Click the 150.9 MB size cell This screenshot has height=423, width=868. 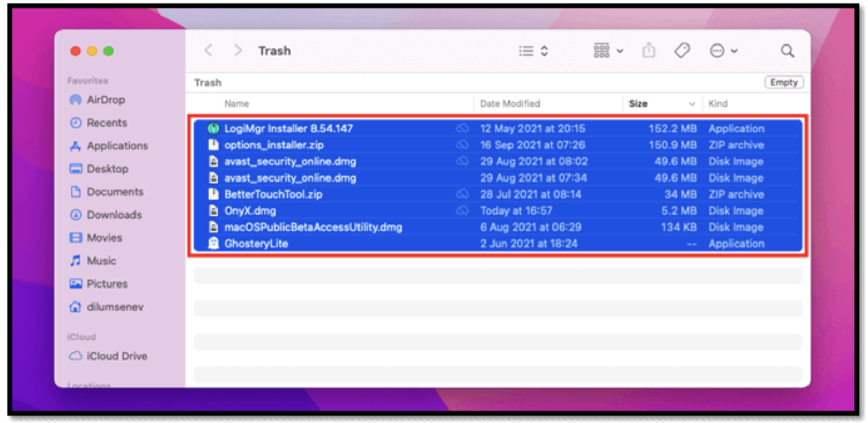[672, 145]
